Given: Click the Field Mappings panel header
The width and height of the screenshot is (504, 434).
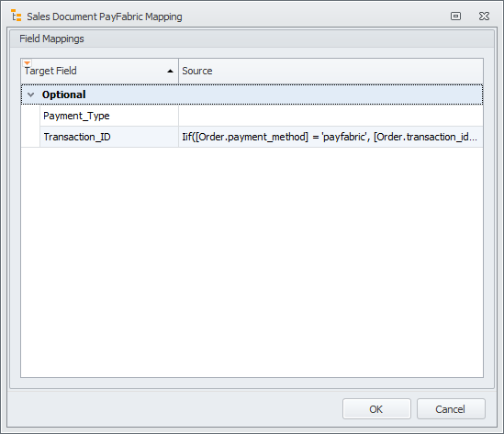Looking at the screenshot, I should tap(252, 39).
